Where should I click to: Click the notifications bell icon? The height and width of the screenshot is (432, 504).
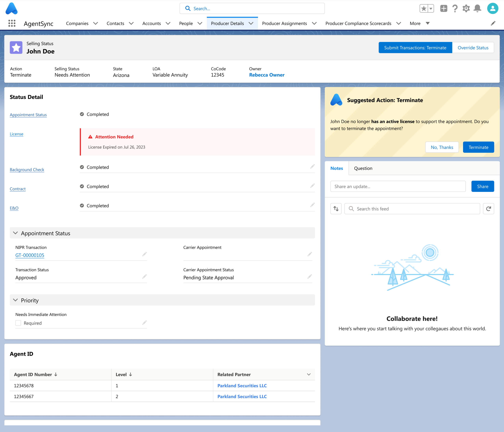pos(477,8)
